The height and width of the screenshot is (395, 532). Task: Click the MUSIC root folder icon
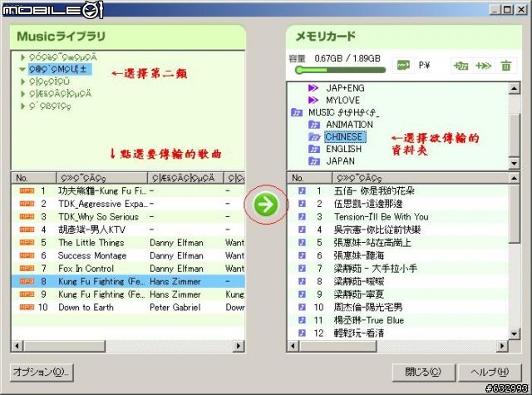click(297, 112)
